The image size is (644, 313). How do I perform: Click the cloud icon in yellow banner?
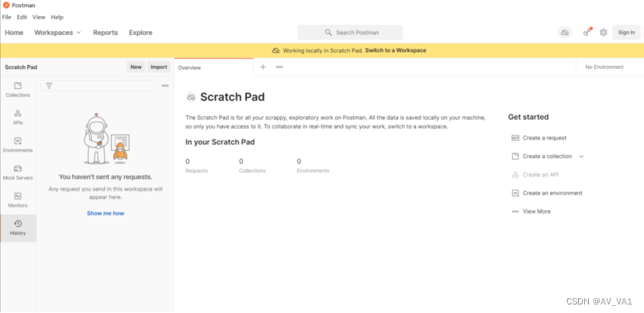tap(275, 50)
